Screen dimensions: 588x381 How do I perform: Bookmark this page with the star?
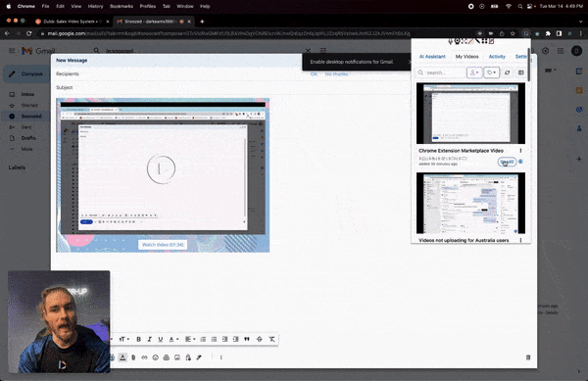coord(513,33)
